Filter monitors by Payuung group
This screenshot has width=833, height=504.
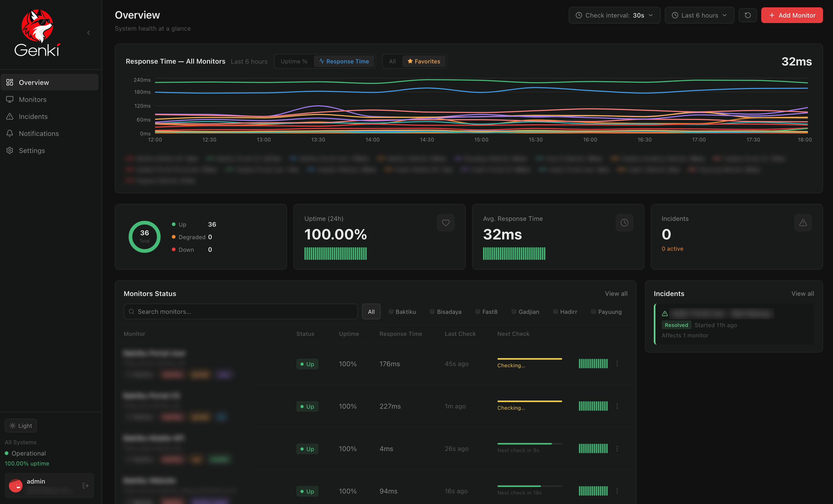click(x=606, y=312)
